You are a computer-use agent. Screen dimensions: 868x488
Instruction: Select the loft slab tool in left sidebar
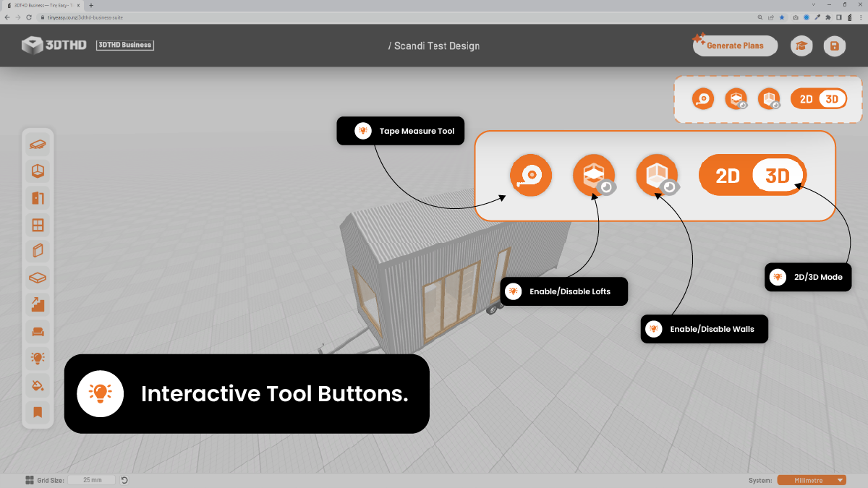(x=38, y=278)
